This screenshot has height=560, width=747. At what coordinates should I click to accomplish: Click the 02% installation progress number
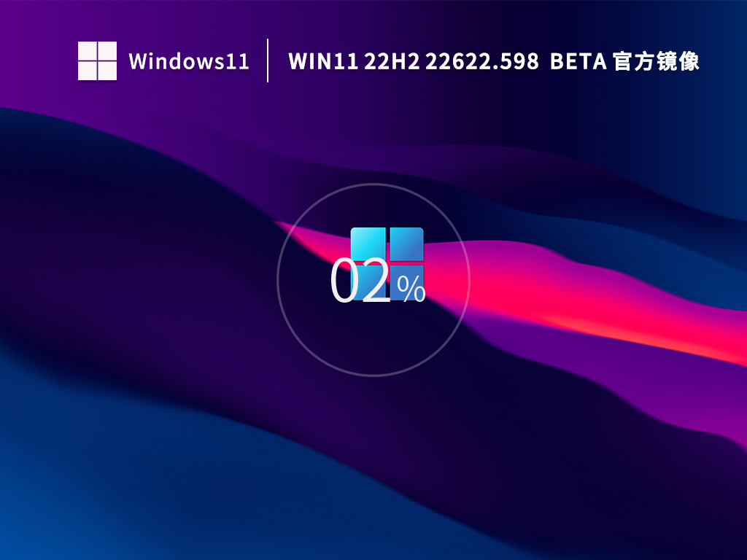pyautogui.click(x=377, y=281)
